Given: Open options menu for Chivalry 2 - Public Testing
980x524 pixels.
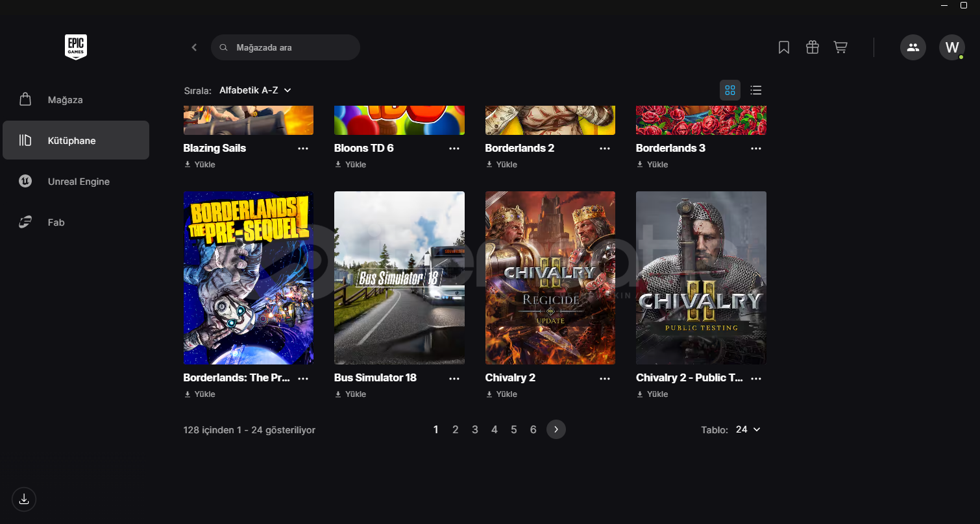Looking at the screenshot, I should tap(756, 378).
